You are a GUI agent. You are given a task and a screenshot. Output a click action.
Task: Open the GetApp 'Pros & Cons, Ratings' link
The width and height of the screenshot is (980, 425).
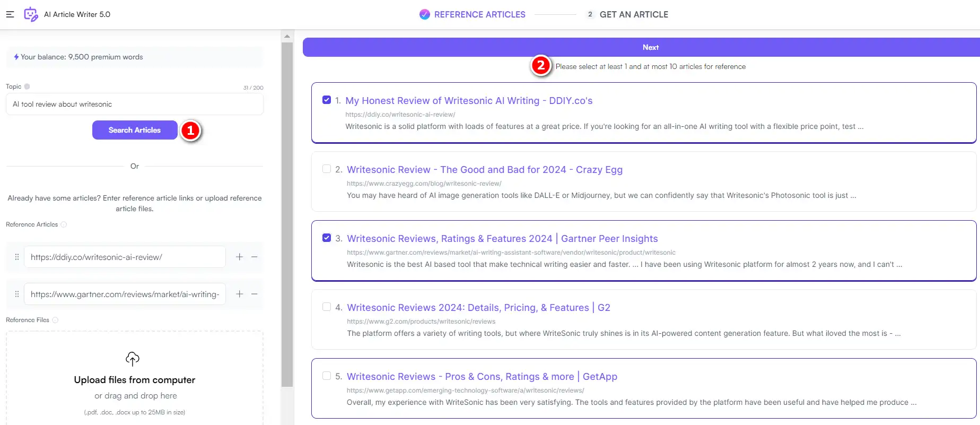tap(482, 377)
